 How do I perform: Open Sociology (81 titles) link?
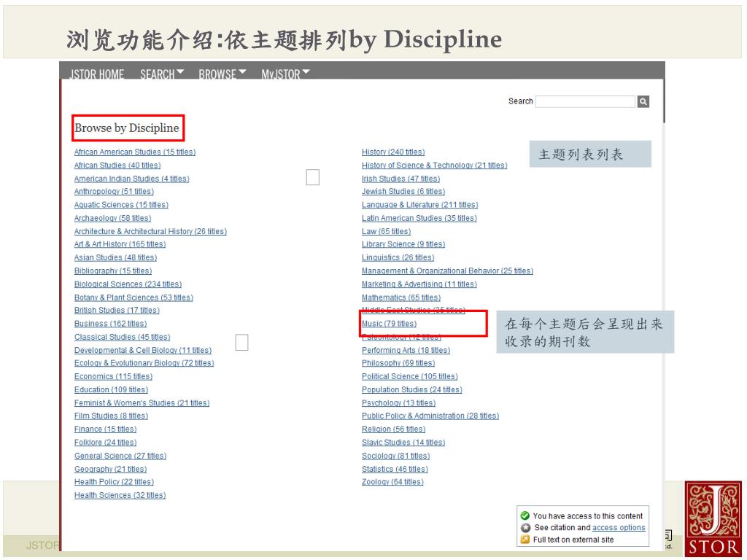tap(395, 456)
